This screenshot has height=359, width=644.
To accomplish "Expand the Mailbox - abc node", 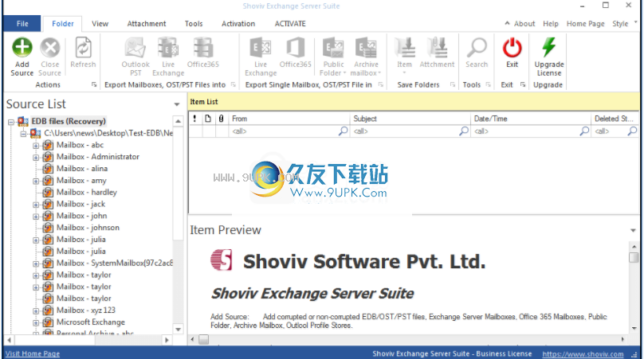I will [x=36, y=146].
